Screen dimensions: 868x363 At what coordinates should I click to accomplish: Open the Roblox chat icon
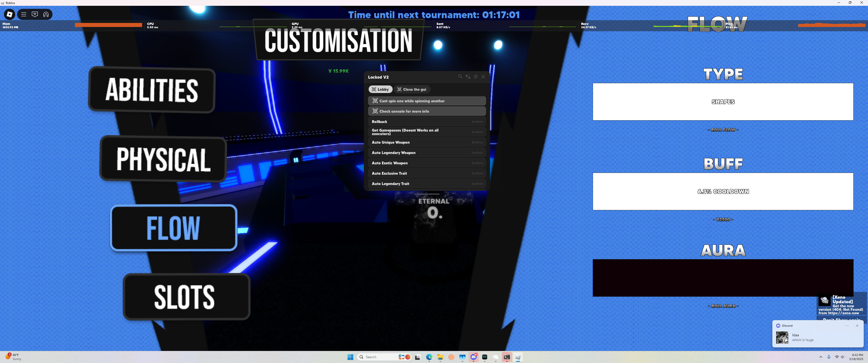35,14
